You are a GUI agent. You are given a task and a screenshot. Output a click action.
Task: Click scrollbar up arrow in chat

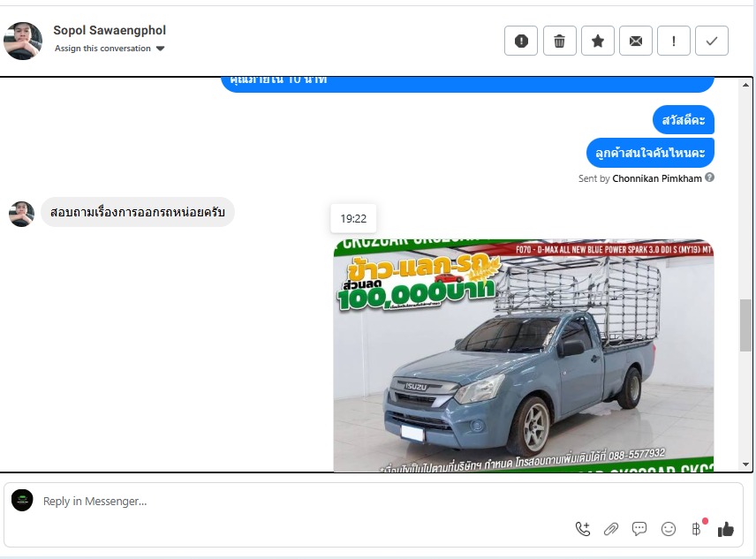(745, 85)
